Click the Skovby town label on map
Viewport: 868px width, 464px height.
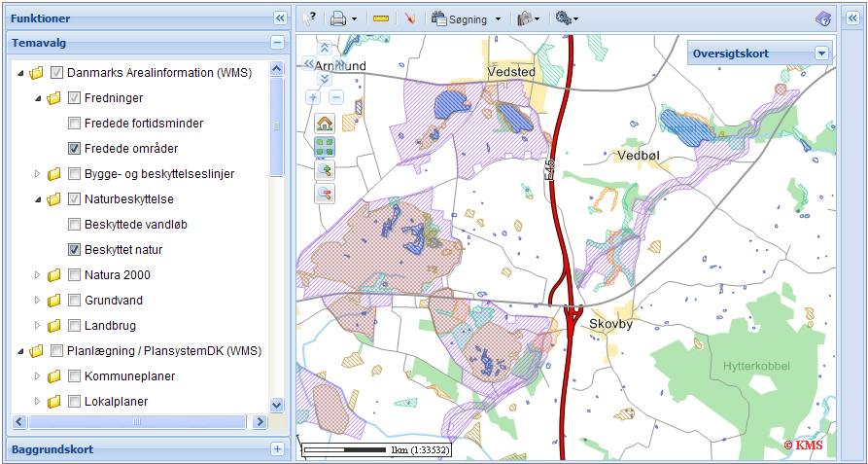click(610, 325)
